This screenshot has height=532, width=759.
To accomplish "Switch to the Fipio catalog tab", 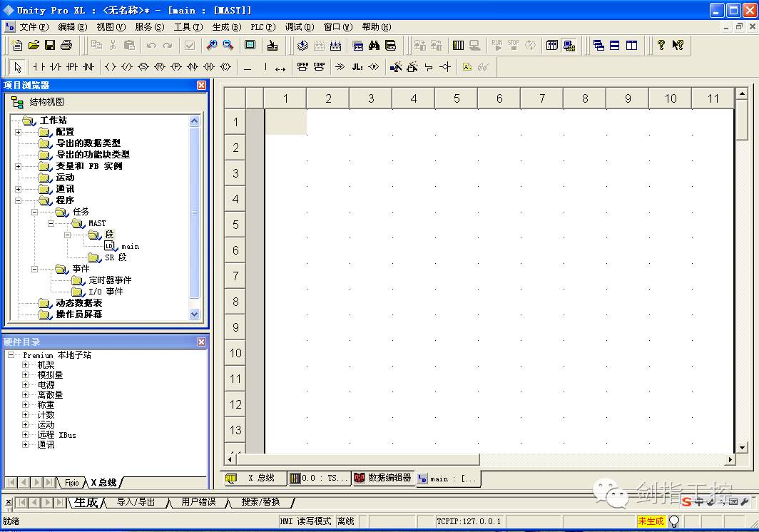I will click(71, 483).
